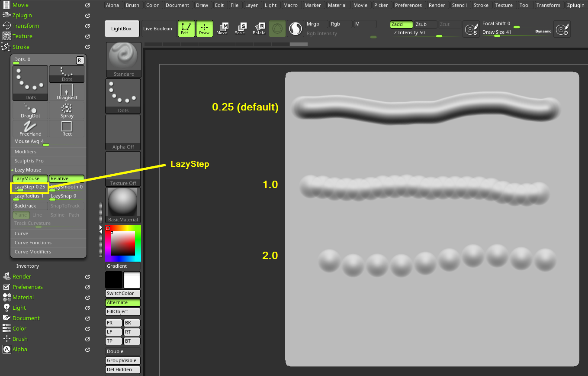Activate Edit mode
The image size is (588, 376).
click(x=186, y=29)
